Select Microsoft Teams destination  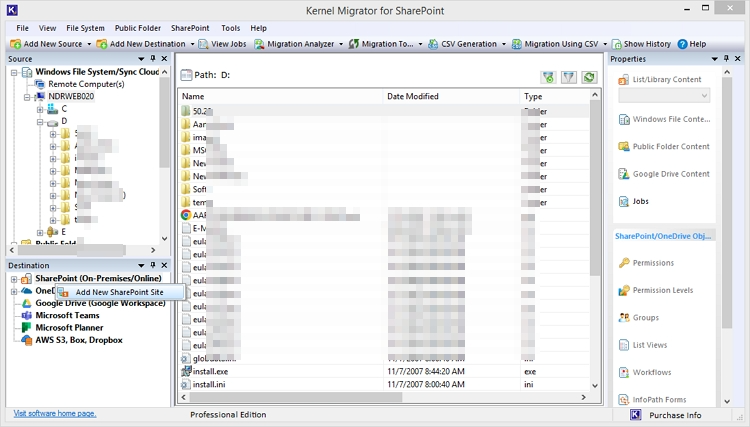[x=67, y=316]
